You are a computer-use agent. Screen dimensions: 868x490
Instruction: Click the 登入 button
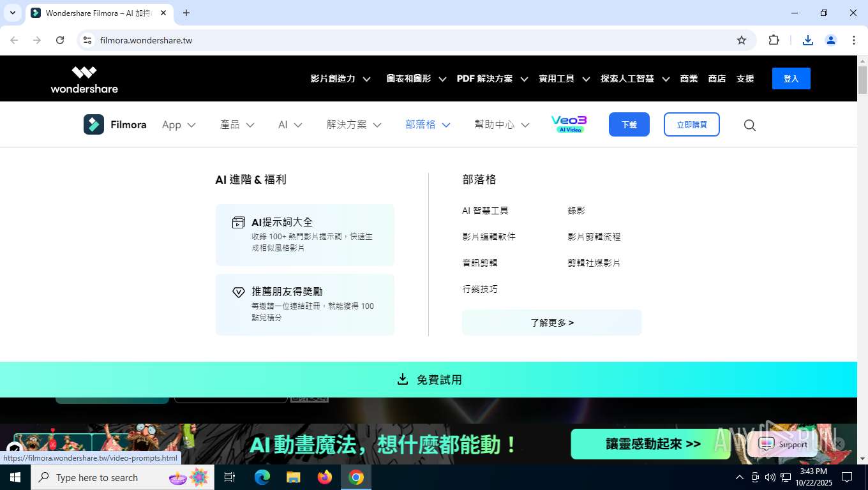[x=791, y=78]
